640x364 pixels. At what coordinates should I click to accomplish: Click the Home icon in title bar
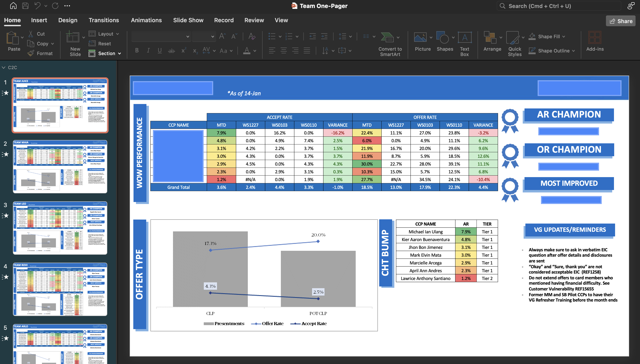(13, 6)
